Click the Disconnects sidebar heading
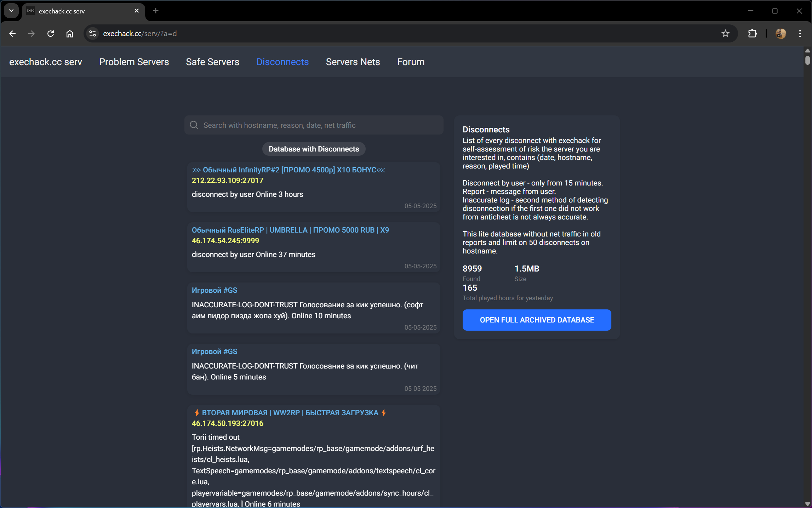Screen dimensions: 812x508 point(486,130)
